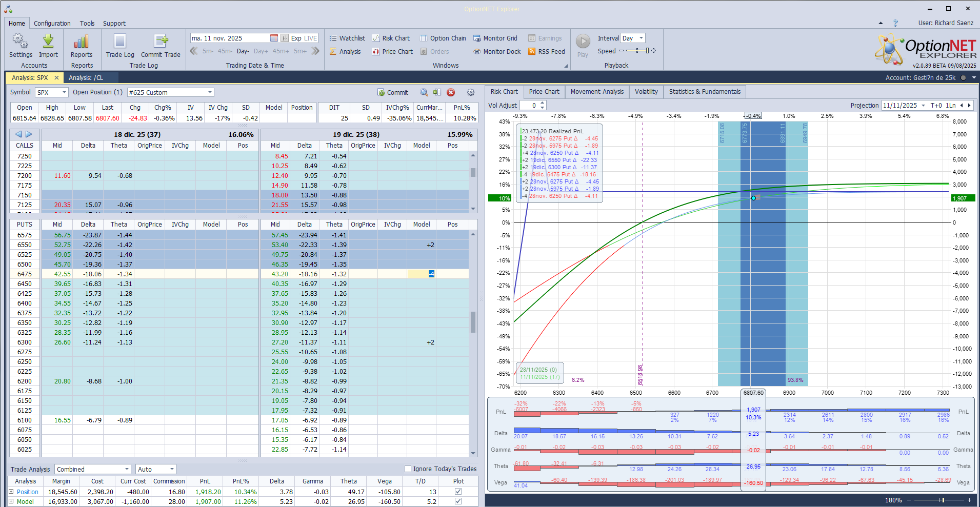Viewport: 980px width, 507px height.
Task: Click the Commit Trade icon
Action: 161,42
